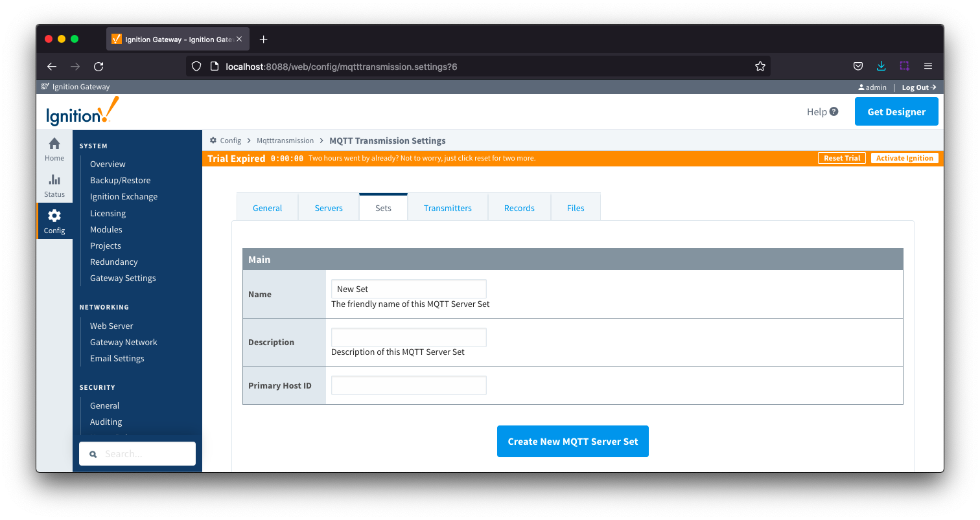This screenshot has height=520, width=980.
Task: Open the Modules page
Action: [106, 229]
